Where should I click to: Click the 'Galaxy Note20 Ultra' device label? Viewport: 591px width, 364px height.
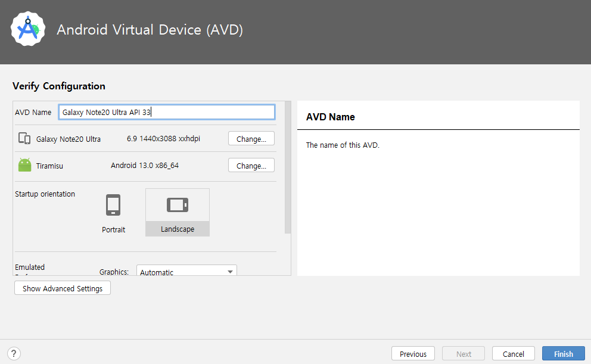pyautogui.click(x=69, y=139)
